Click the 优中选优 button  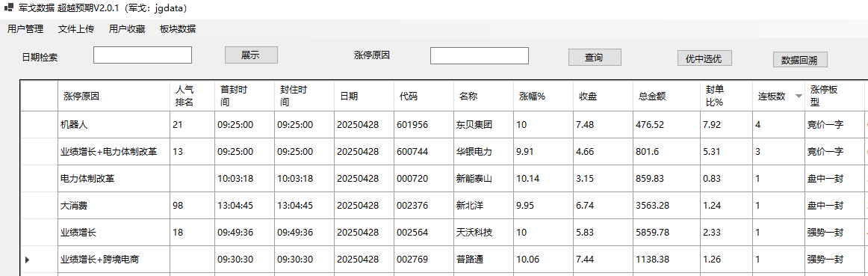pos(704,58)
